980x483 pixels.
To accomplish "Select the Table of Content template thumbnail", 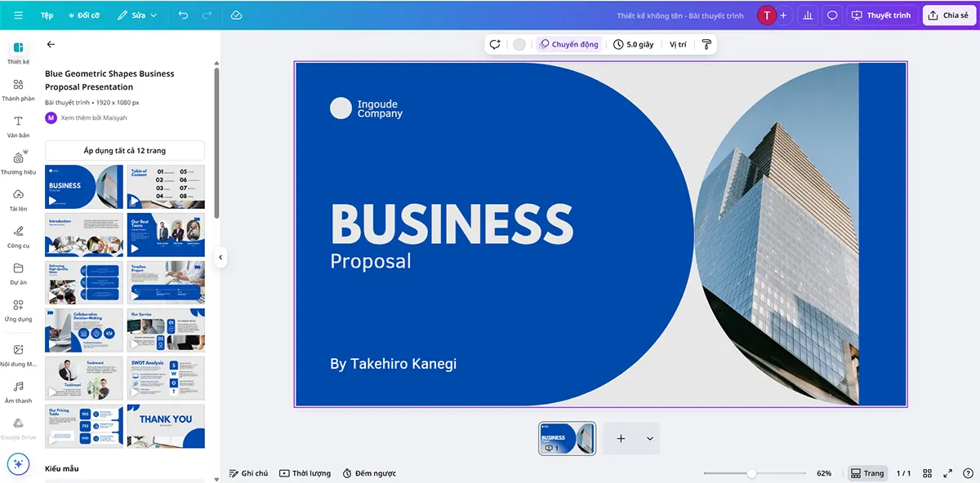I will tap(166, 187).
